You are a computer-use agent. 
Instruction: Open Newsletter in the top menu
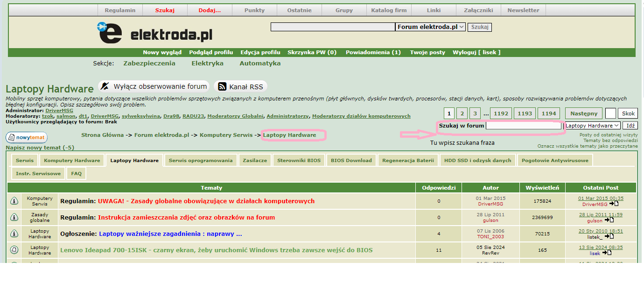pos(523,10)
